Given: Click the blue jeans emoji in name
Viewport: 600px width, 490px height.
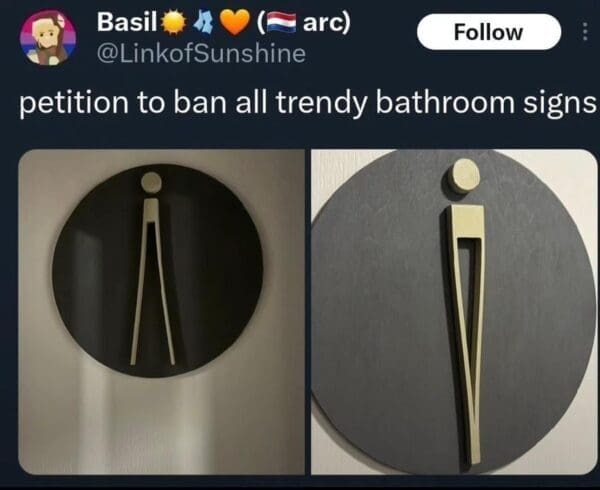Looking at the screenshot, I should coord(204,23).
